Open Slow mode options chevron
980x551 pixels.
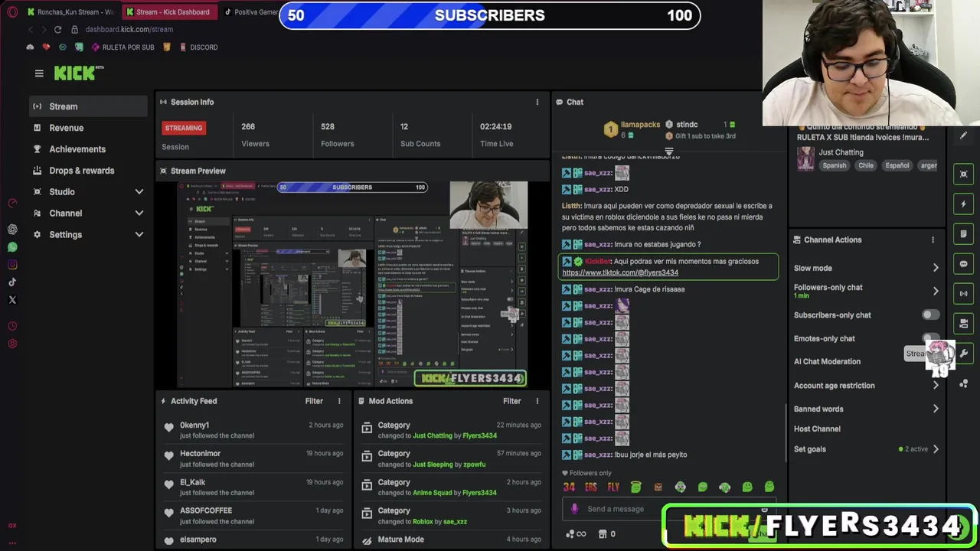(935, 268)
